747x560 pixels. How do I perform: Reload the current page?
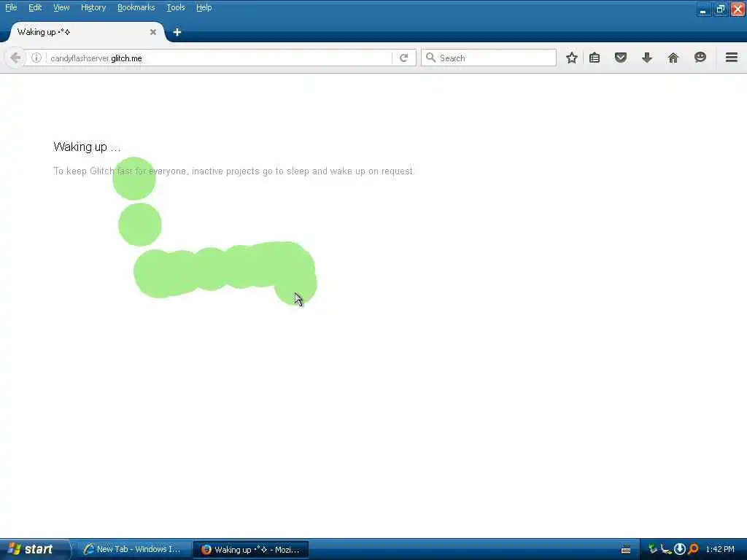[x=404, y=58]
